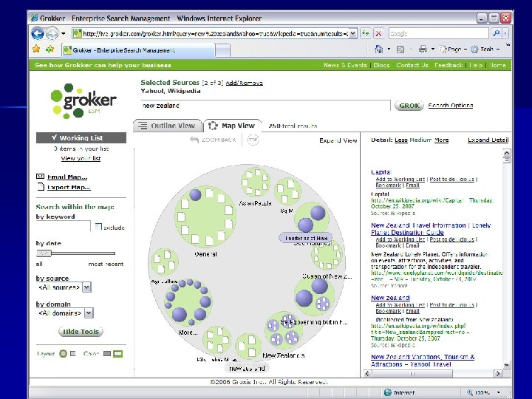This screenshot has width=532, height=399.
Task: Open the zoom level dropdown arrow
Action: (499, 392)
